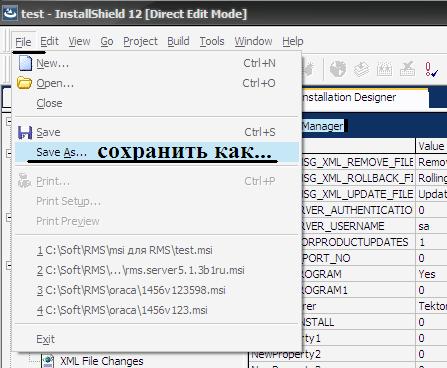The height and width of the screenshot is (368, 447).
Task: Click the XML File Changes tree icon
Action: (48, 361)
